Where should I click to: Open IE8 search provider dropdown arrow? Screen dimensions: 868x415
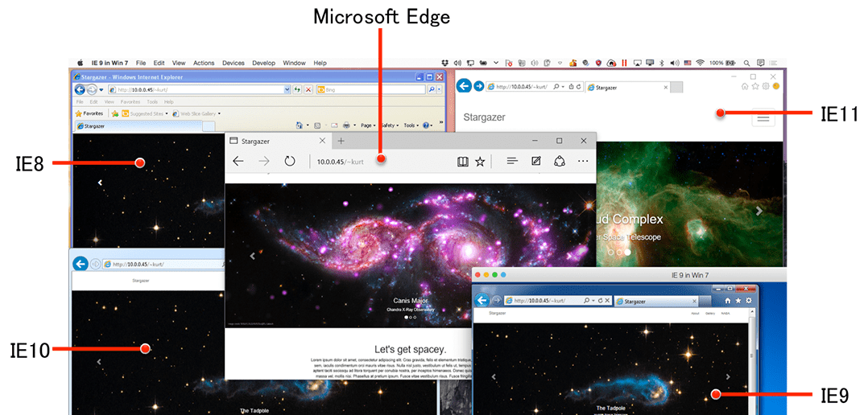tap(440, 89)
